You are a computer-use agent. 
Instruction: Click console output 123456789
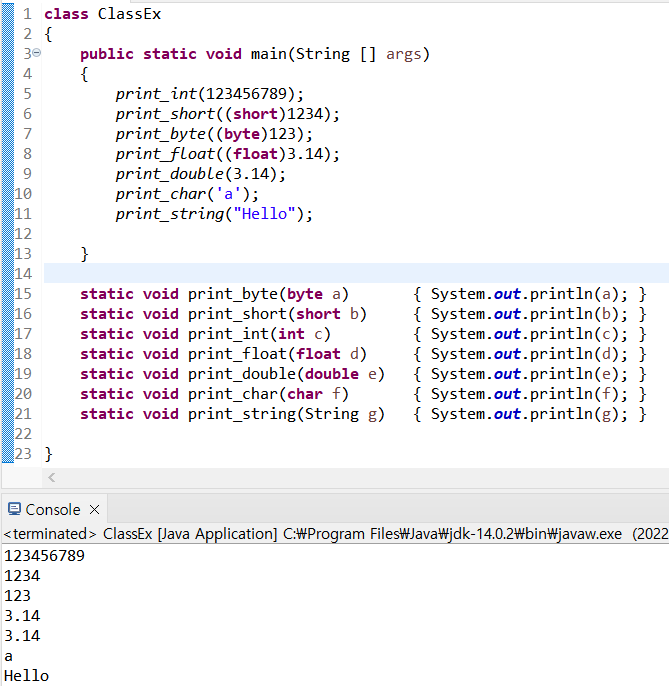[44, 556]
